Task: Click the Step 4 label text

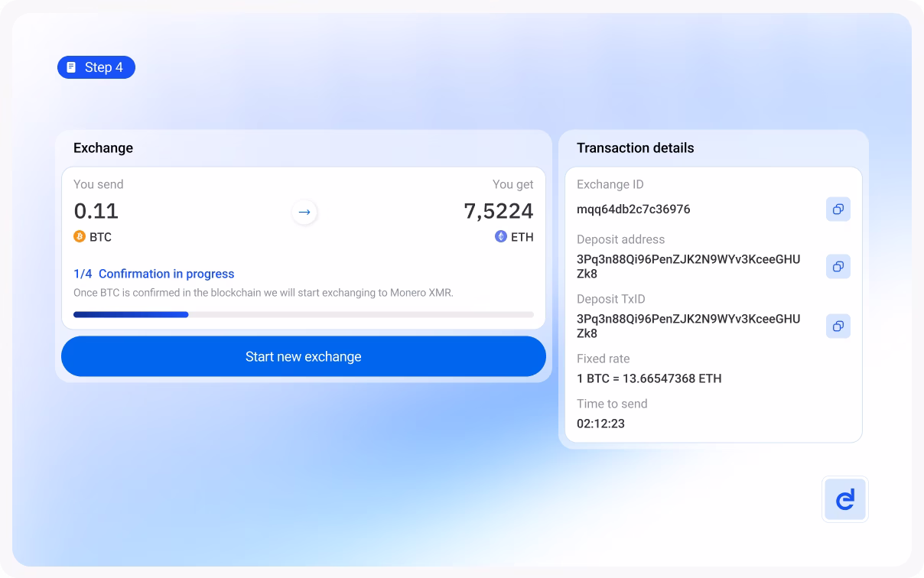Action: click(x=104, y=67)
